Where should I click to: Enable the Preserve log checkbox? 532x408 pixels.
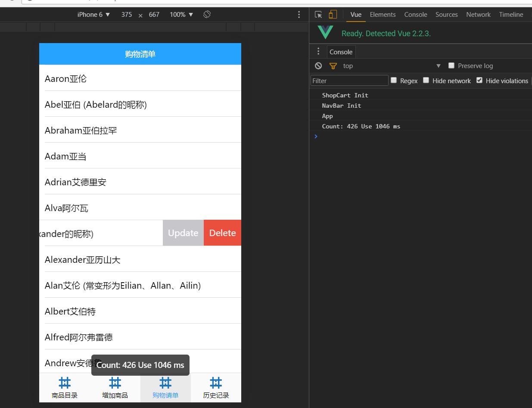point(451,65)
